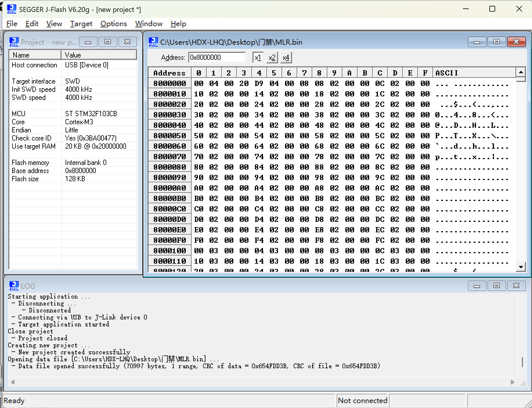The width and height of the screenshot is (532, 408).
Task: Click the J-Flash icon in the MLR.bin window title
Action: point(153,42)
